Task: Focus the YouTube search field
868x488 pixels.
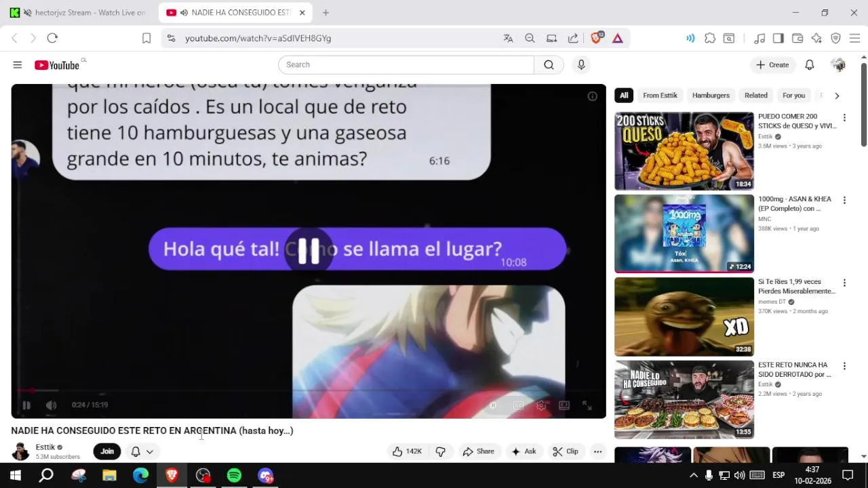Action: 406,65
